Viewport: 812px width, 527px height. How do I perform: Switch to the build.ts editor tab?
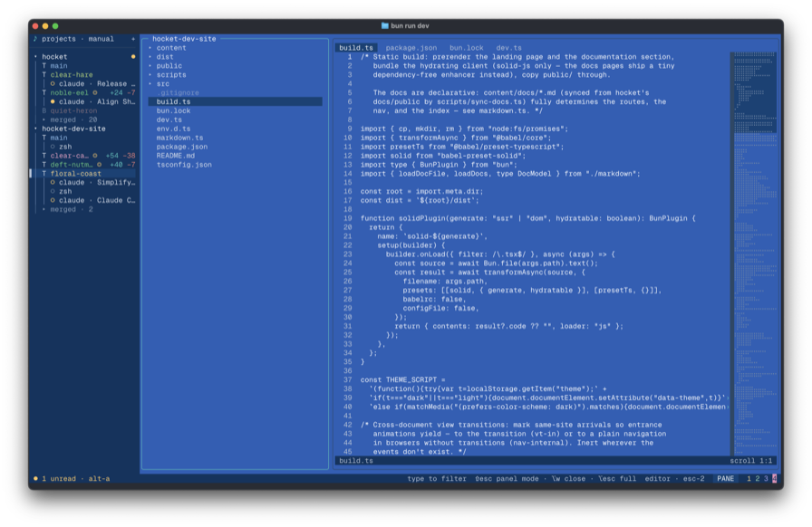356,48
